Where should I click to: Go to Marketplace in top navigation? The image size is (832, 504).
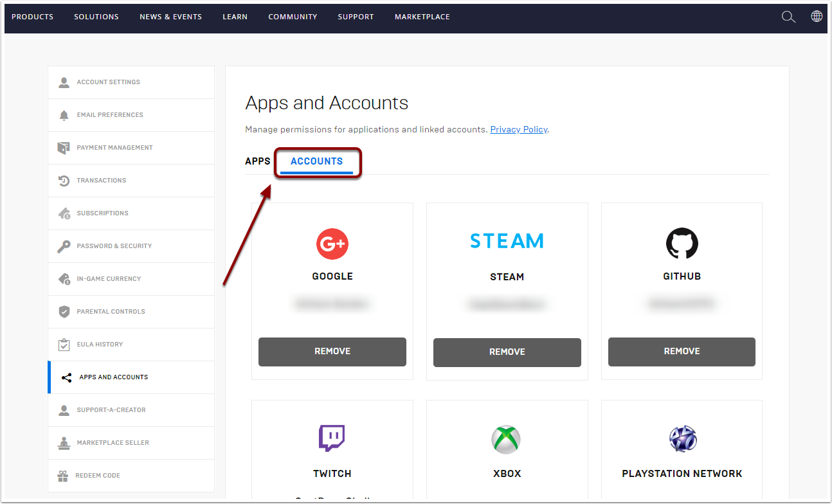422,17
